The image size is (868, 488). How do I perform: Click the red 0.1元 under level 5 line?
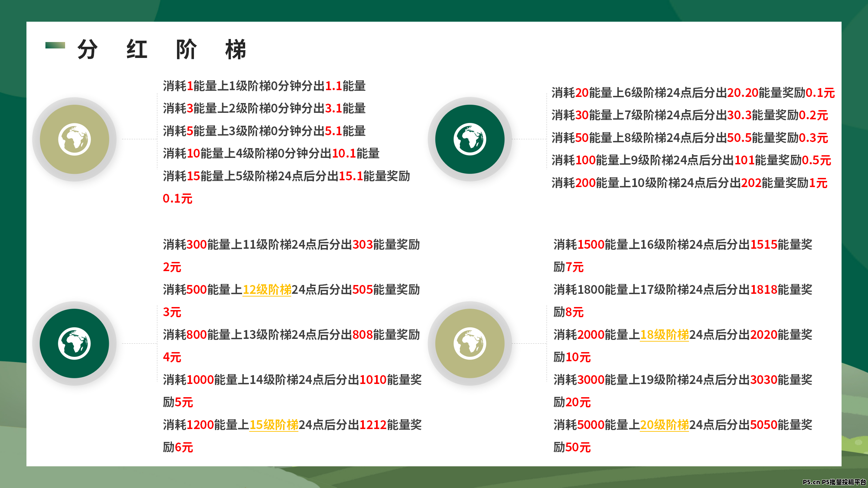click(177, 199)
